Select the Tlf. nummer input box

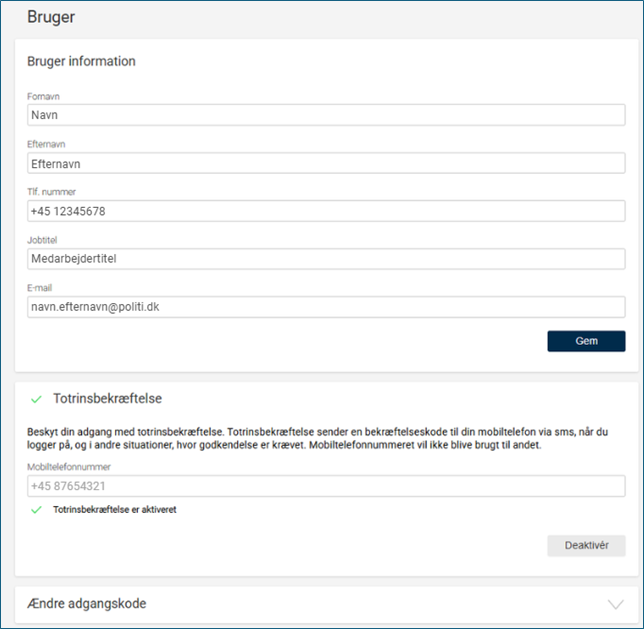(326, 211)
